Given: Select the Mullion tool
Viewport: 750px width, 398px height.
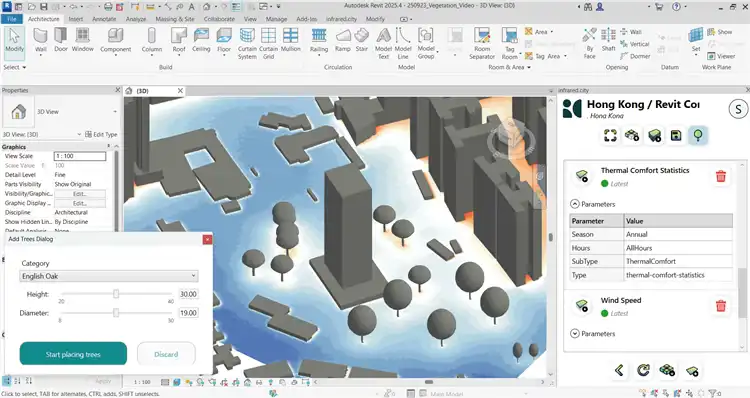Looking at the screenshot, I should (x=290, y=40).
